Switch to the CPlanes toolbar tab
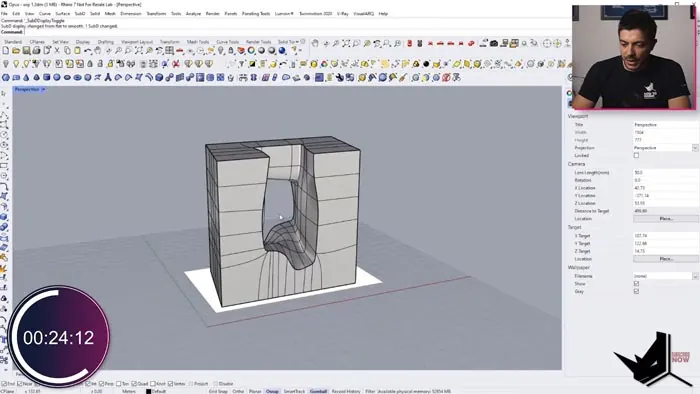 [x=37, y=42]
